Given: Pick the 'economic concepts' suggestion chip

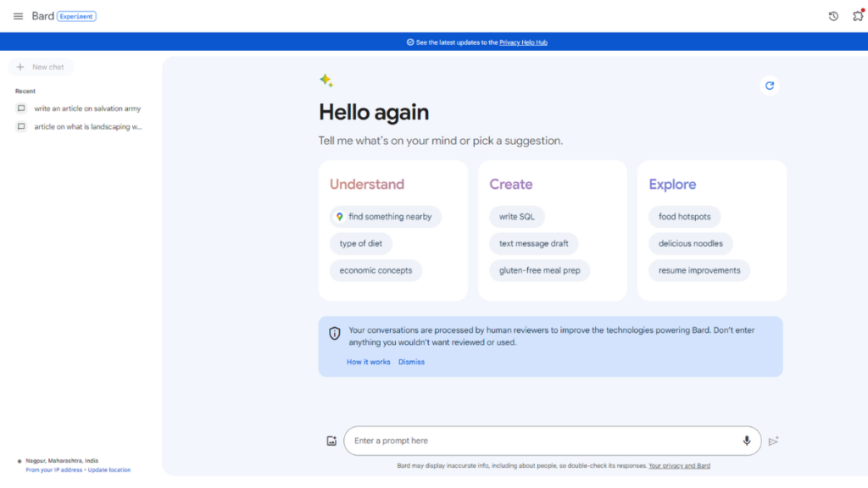Looking at the screenshot, I should [x=376, y=270].
